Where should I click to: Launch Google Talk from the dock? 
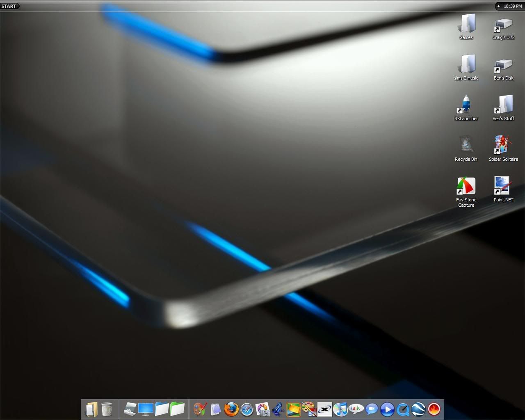356,409
